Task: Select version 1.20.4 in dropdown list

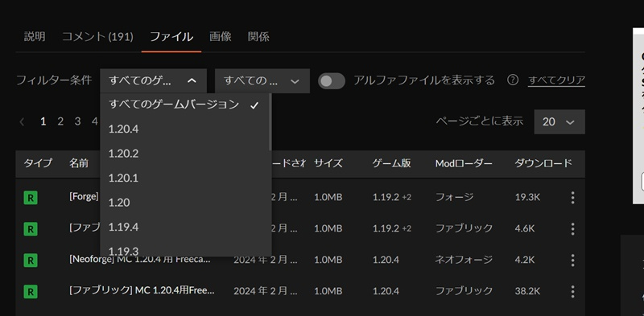Action: [184, 129]
